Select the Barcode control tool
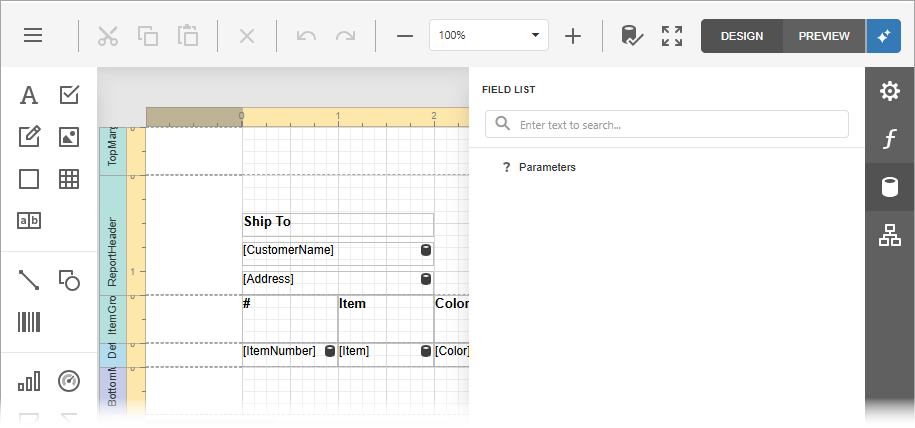Viewport: 915px width, 428px height. [29, 322]
